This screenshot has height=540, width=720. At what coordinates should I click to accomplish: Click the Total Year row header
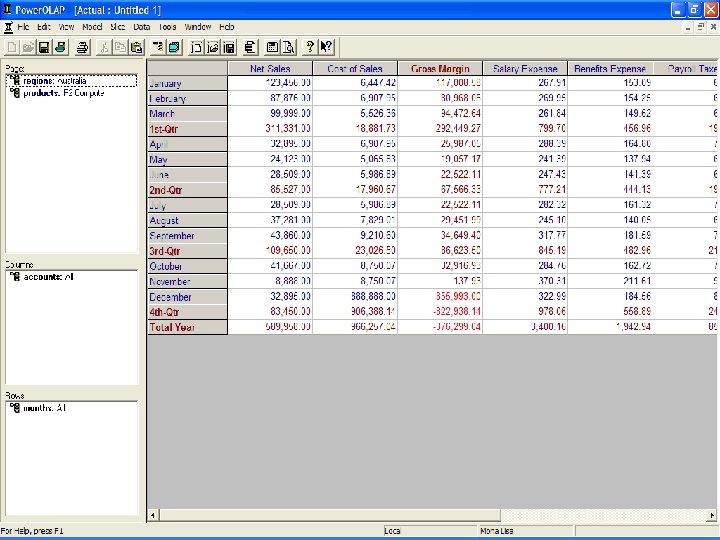[187, 327]
